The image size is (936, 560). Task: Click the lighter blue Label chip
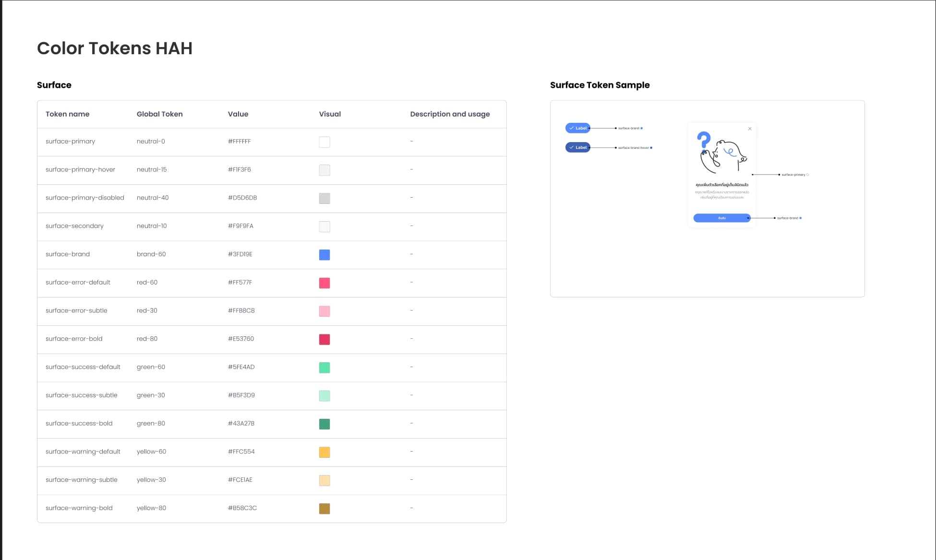click(x=578, y=128)
